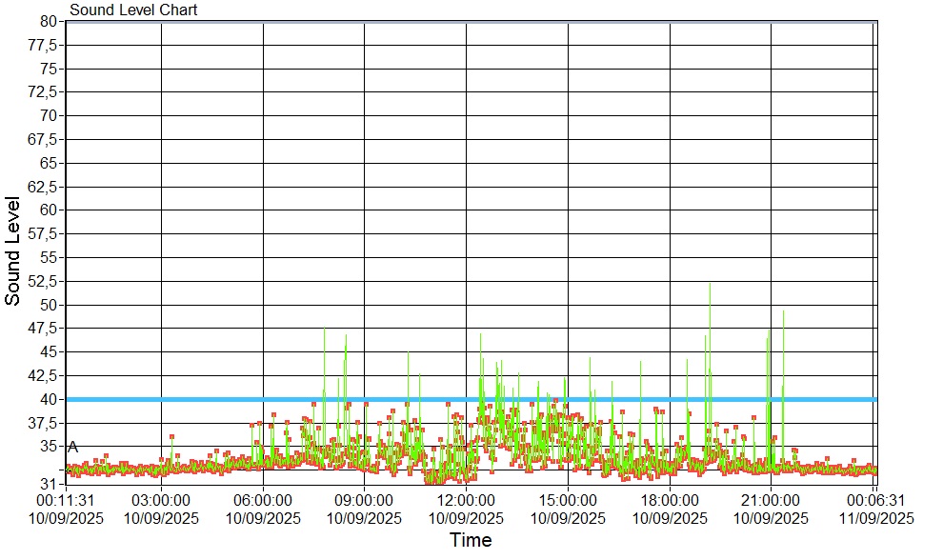Click the 21:00:00 time label
The width and height of the screenshot is (943, 560).
[771, 499]
